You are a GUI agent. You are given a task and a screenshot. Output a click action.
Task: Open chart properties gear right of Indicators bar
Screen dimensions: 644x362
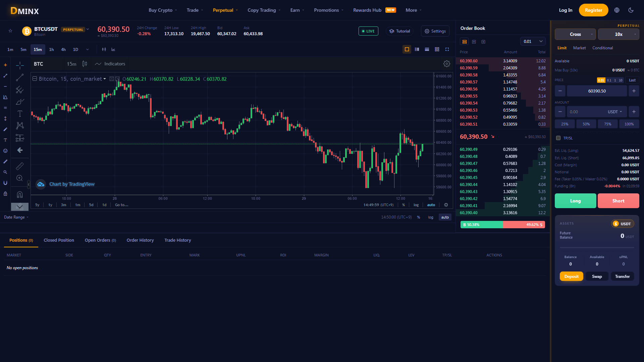(x=447, y=64)
